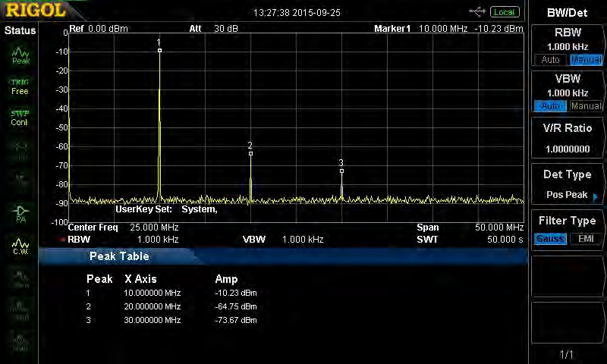Click the RIGOL logo
The image size is (607, 364).
pyautogui.click(x=36, y=11)
